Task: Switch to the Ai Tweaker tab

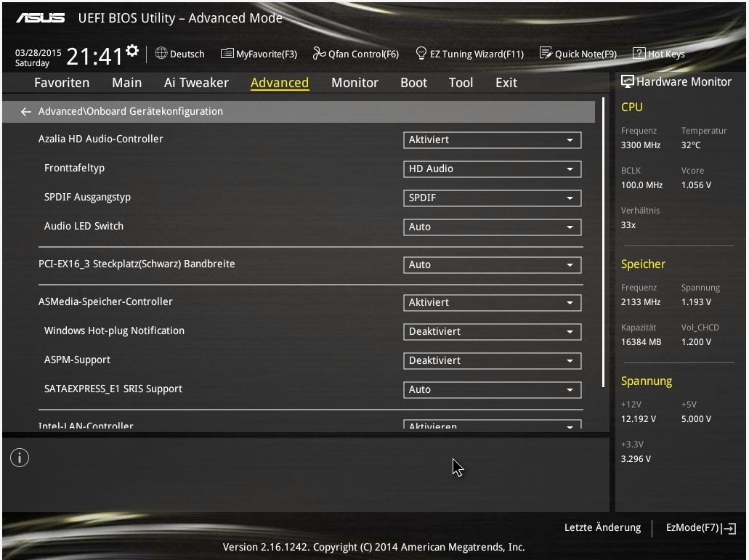Action: tap(196, 83)
